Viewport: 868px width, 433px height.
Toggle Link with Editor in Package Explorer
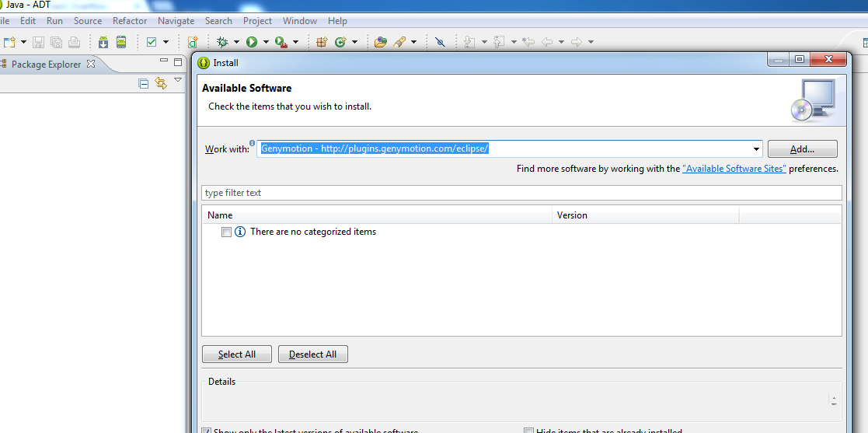point(161,84)
